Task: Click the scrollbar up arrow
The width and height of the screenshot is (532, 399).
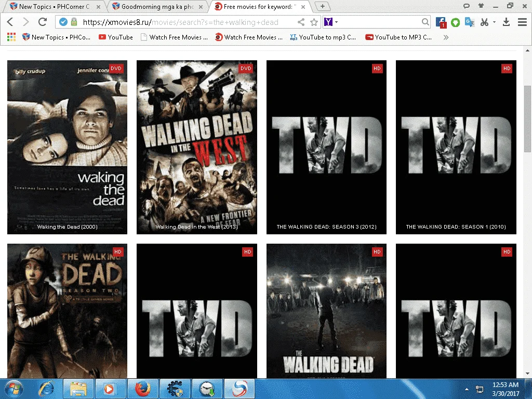Action: [527, 50]
